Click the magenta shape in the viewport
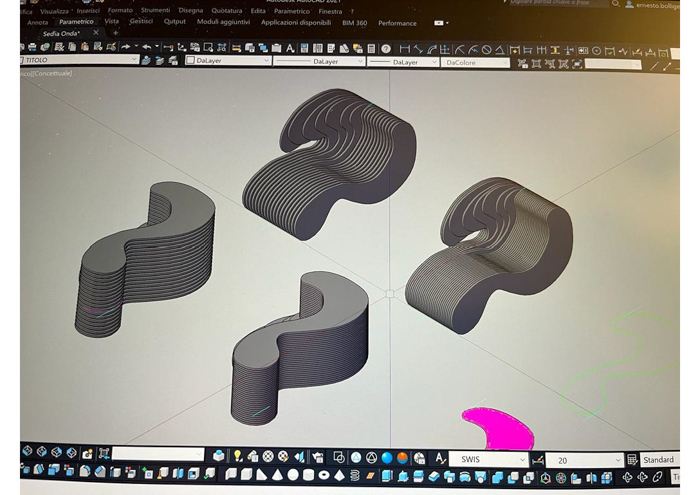Screen dimensions: 700x495 [497, 429]
